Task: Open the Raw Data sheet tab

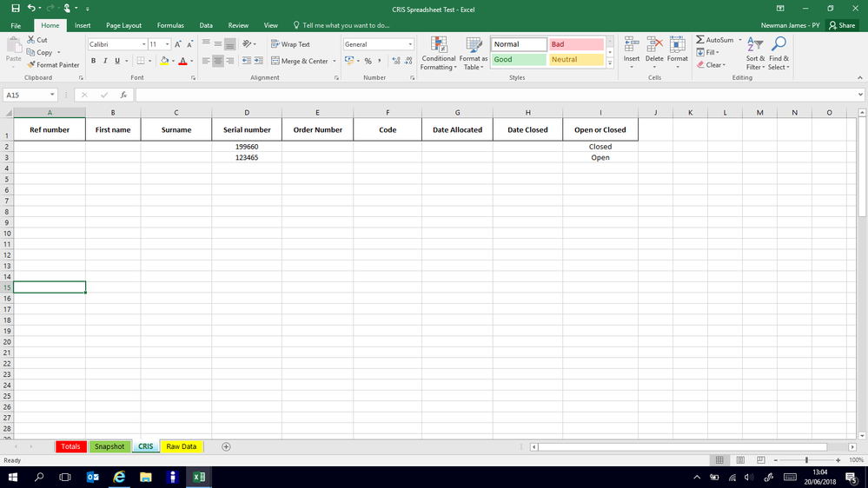Action: [181, 446]
